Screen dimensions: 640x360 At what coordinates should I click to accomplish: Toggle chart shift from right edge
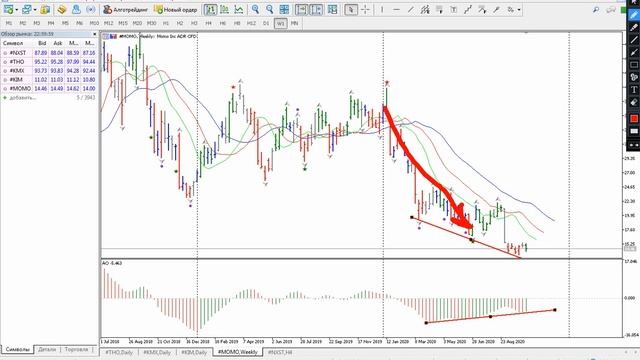click(316, 9)
